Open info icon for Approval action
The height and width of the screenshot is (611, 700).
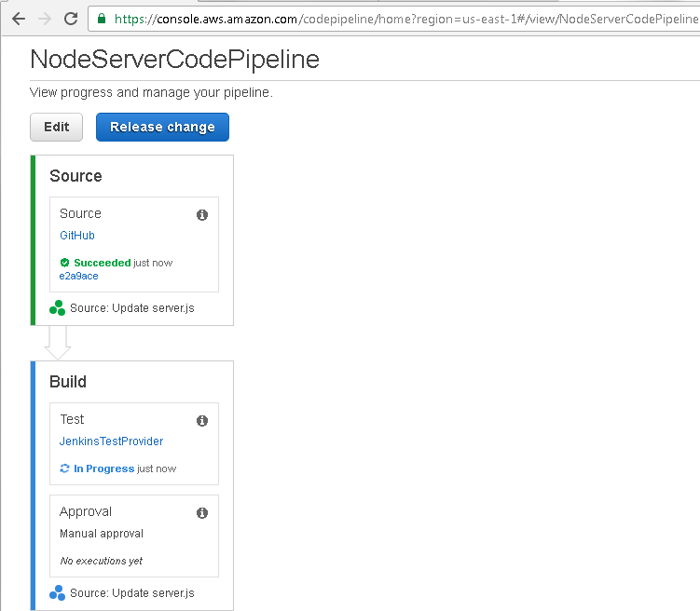[x=202, y=513]
